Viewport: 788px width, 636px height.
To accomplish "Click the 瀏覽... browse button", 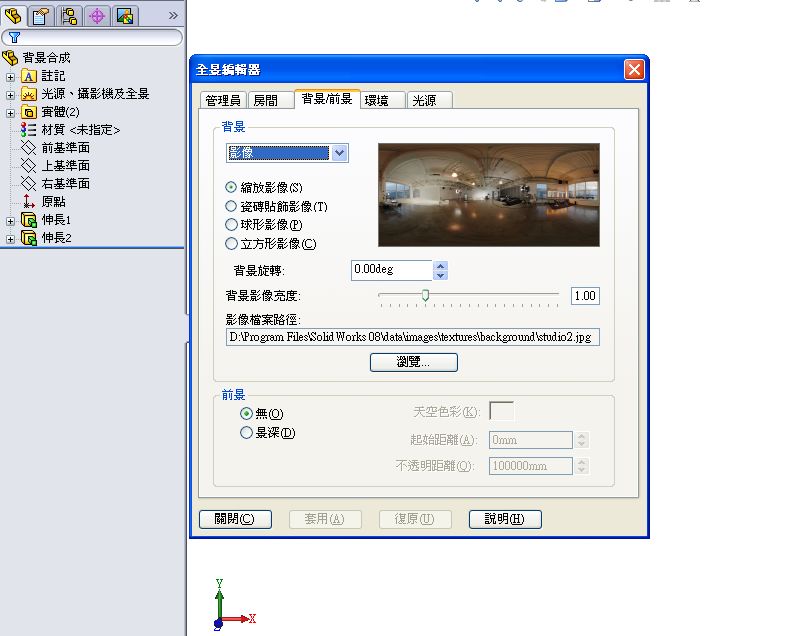I will coord(414,362).
